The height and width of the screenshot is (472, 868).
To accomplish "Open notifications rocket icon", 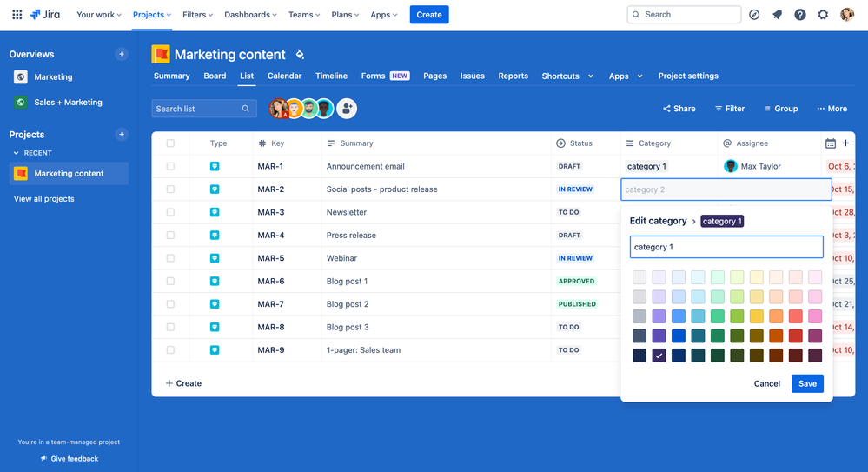I will tap(778, 15).
